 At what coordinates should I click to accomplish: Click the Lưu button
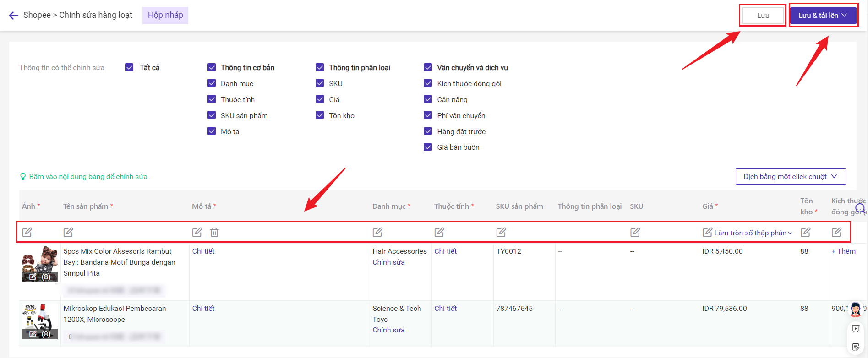pos(763,16)
